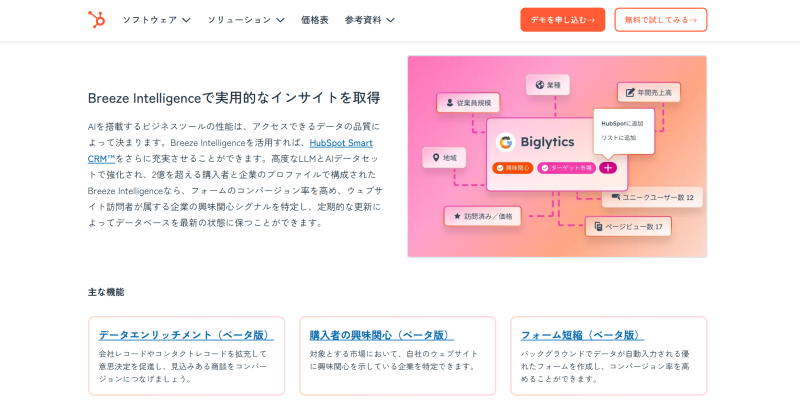Click the star icon beside 訪問済み／価格

(x=457, y=216)
